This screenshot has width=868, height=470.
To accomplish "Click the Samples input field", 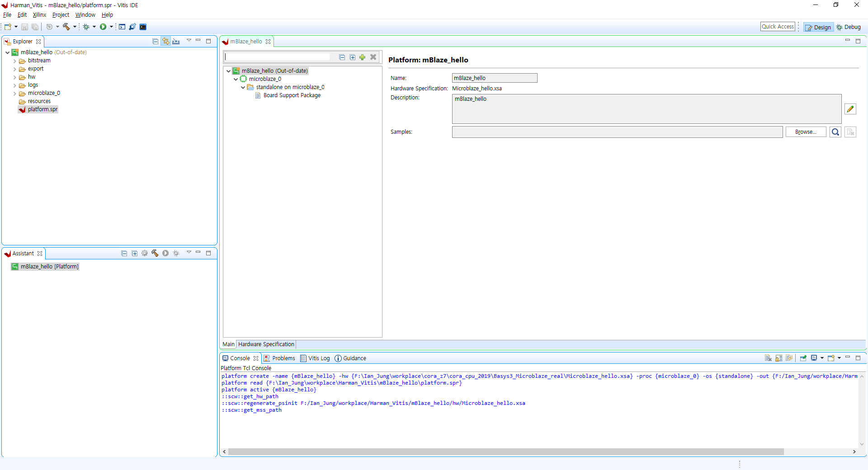I will click(x=618, y=132).
